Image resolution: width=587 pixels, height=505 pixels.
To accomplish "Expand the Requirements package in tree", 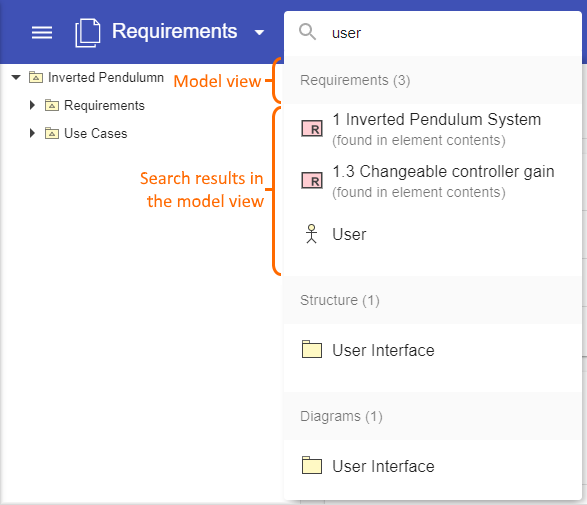I will (x=32, y=105).
